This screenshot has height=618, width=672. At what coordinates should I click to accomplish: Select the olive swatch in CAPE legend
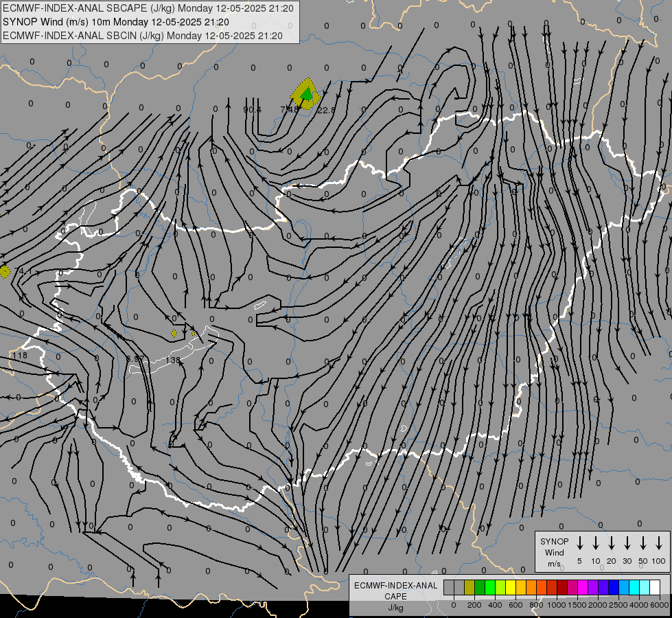470,588
